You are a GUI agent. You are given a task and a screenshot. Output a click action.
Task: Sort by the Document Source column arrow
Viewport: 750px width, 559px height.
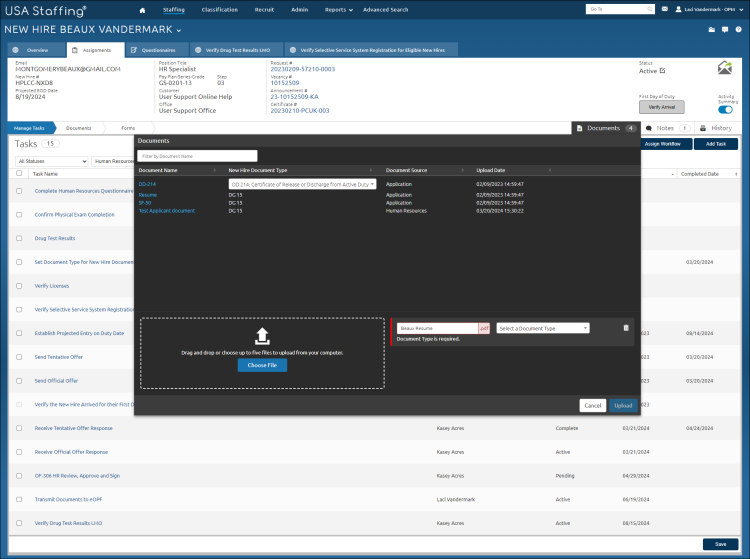click(x=463, y=170)
